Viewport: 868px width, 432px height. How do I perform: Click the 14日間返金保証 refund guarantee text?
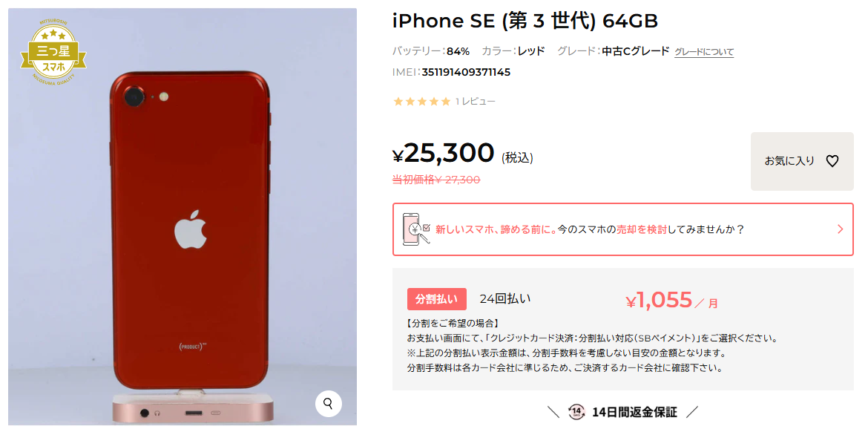(x=634, y=412)
